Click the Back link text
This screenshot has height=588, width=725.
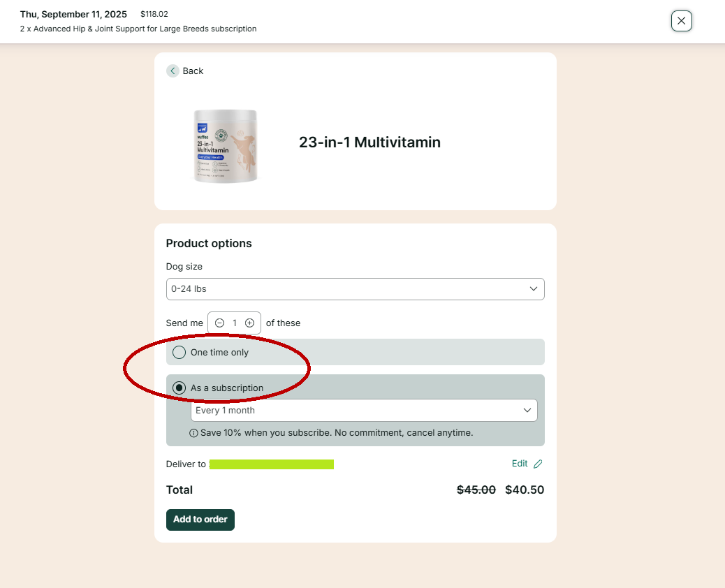pyautogui.click(x=193, y=71)
